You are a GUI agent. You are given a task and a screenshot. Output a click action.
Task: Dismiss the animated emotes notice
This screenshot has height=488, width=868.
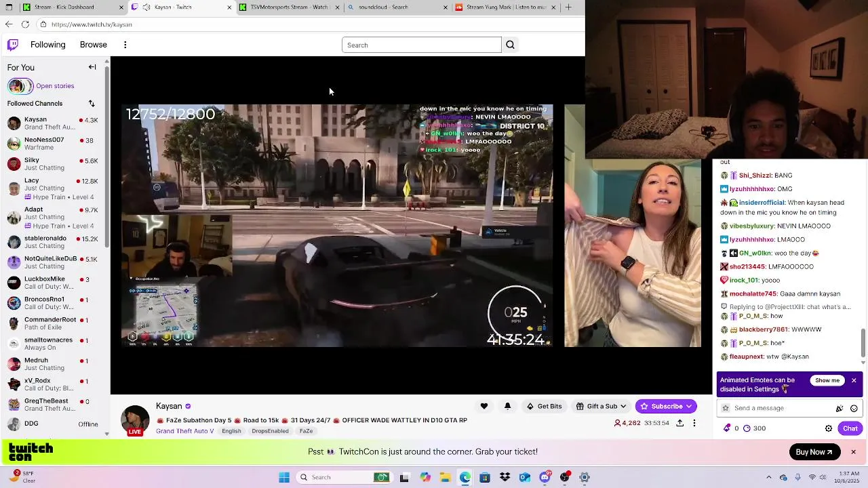854,380
